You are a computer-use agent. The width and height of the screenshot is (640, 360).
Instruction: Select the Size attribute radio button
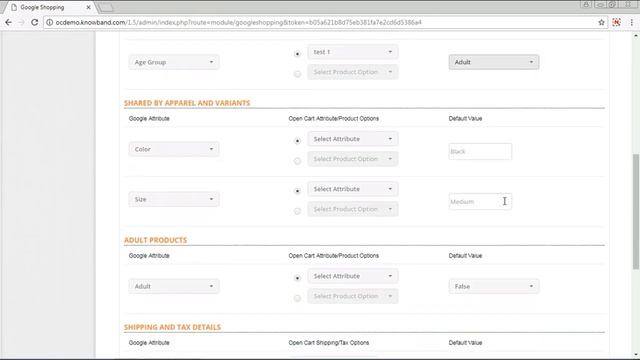(298, 191)
